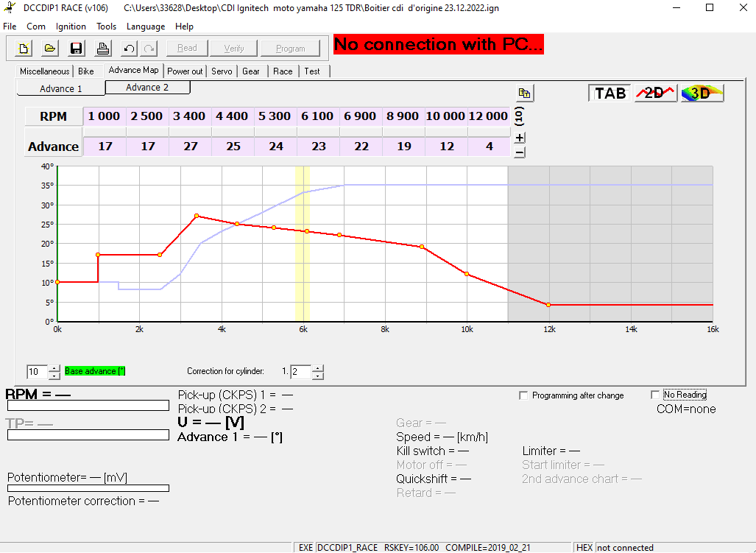Click the copy map icon beside TAB
This screenshot has height=553, width=756.
click(x=525, y=93)
